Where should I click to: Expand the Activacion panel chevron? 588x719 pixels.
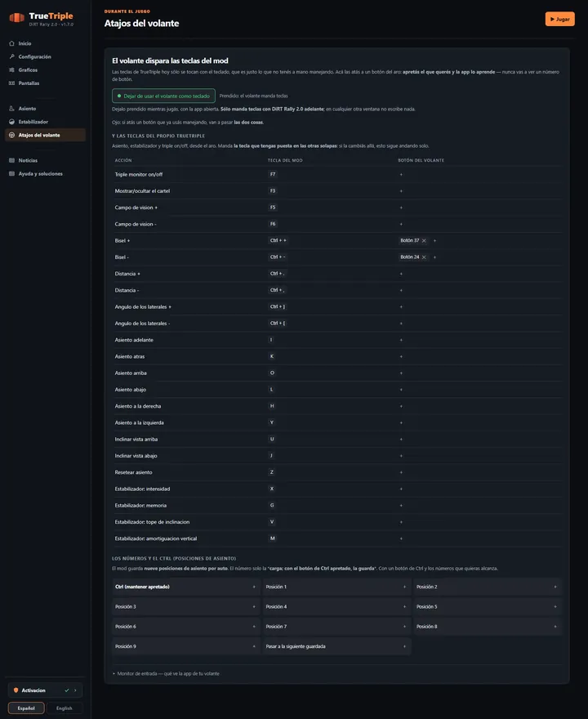76,690
